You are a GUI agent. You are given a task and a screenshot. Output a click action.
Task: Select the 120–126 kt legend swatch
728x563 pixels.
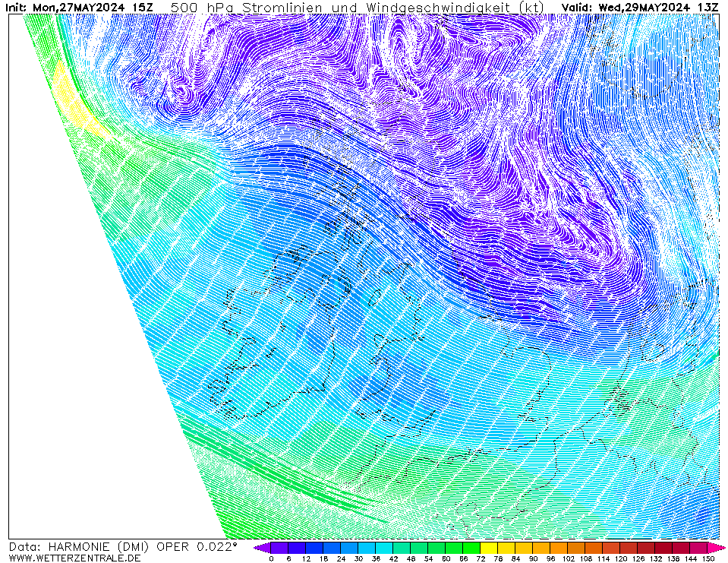[629, 548]
